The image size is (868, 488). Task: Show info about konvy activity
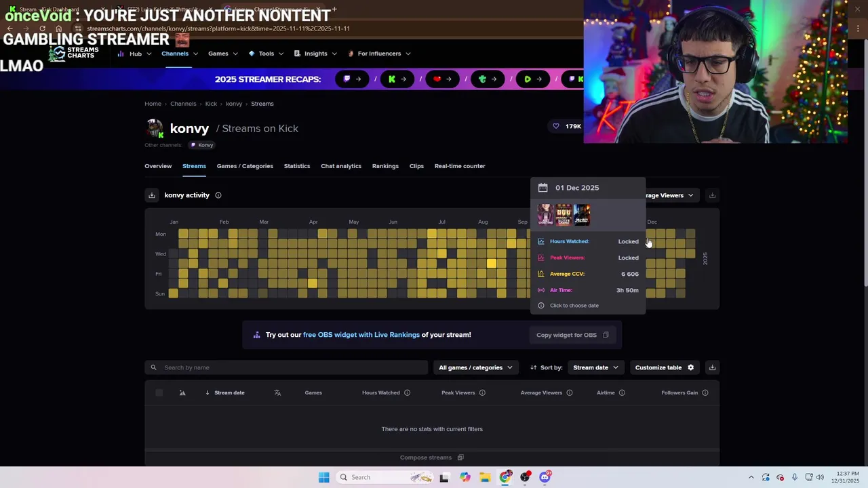[x=218, y=195]
